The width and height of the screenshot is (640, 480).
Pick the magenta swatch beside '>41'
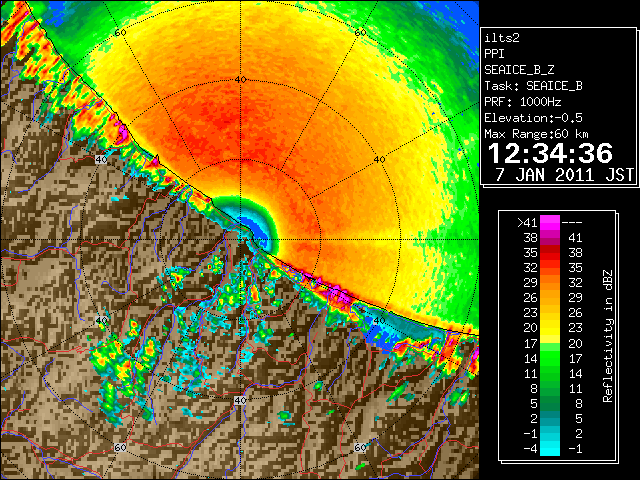(x=550, y=222)
